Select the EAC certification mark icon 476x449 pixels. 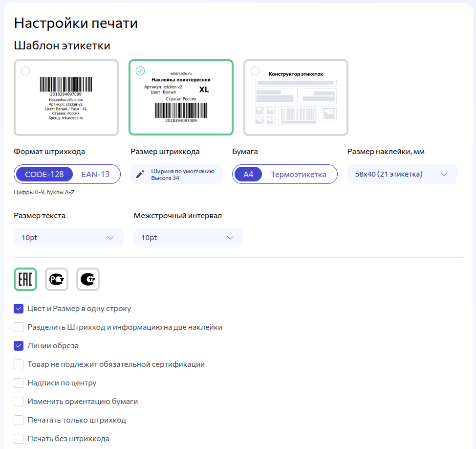25,279
